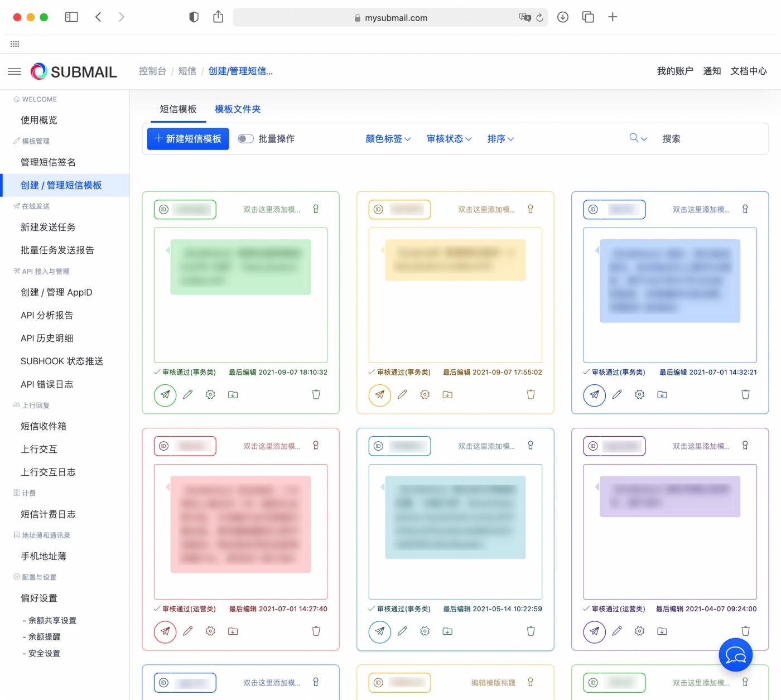This screenshot has width=781, height=700.
Task: Download the red template using the download icon
Action: (233, 631)
